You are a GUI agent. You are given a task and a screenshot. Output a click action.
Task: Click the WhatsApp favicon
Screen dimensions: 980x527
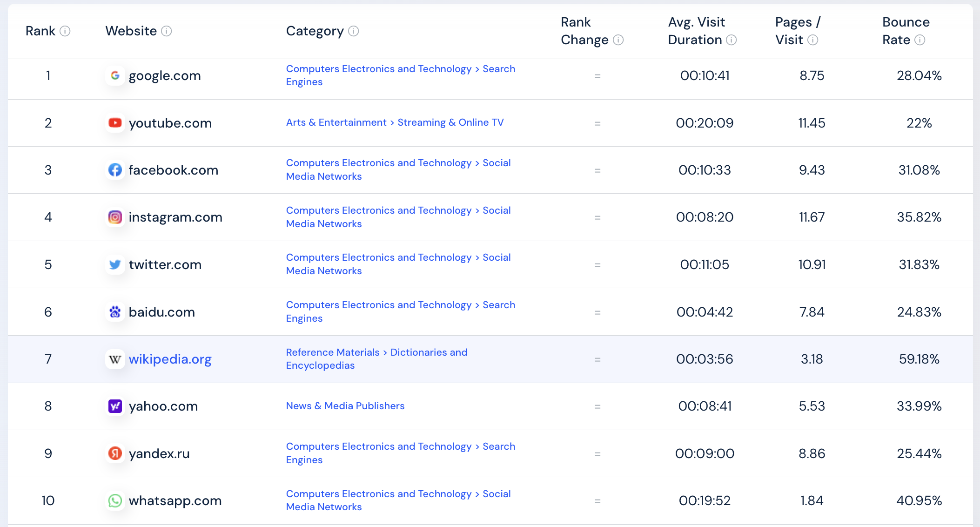coord(115,500)
